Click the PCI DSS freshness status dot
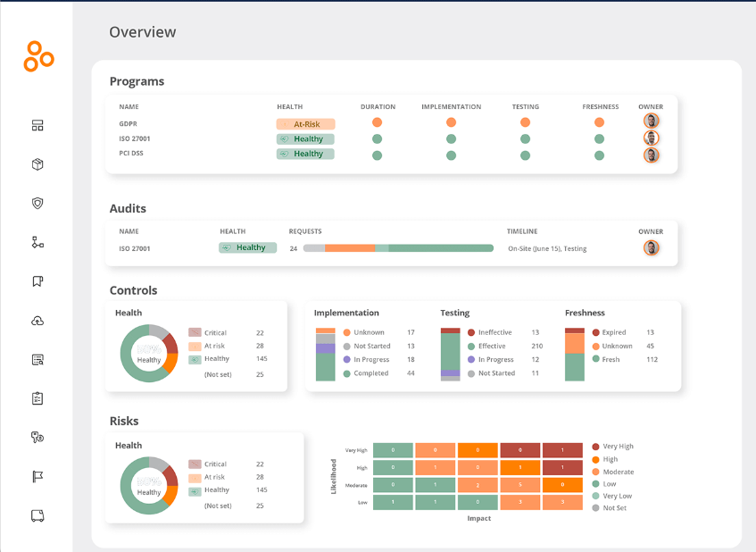 (x=599, y=155)
